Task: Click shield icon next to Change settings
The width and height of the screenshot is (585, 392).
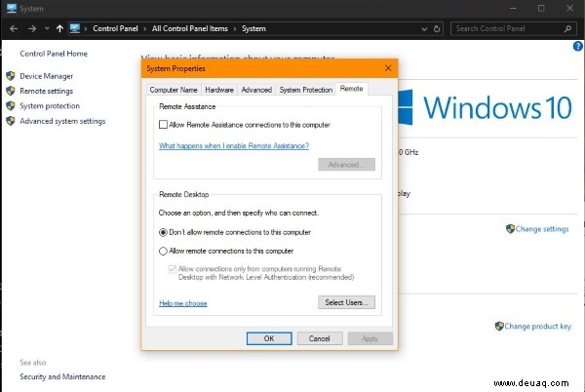Action: pyautogui.click(x=510, y=228)
